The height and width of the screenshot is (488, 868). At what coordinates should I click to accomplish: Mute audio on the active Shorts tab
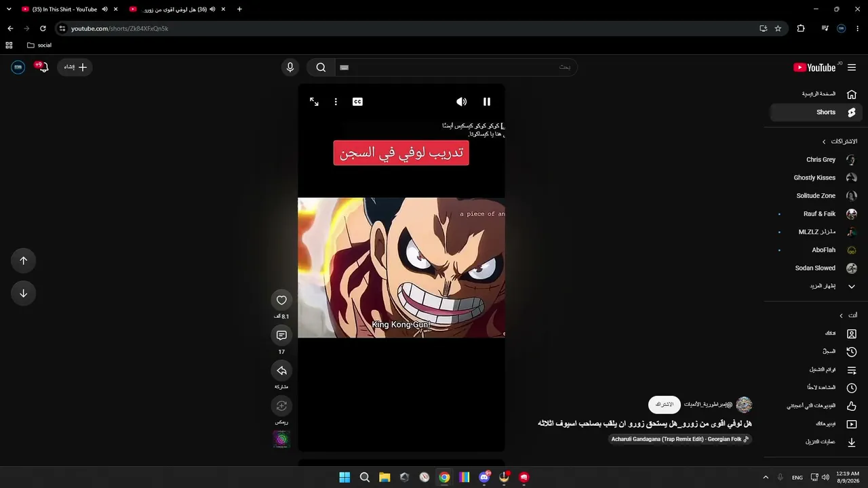pyautogui.click(x=212, y=9)
